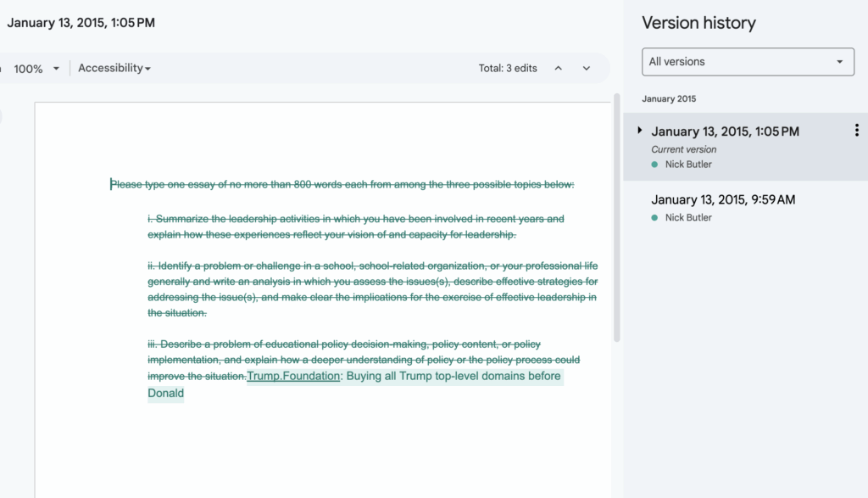Go to previous edit with up chevron

pyautogui.click(x=558, y=68)
